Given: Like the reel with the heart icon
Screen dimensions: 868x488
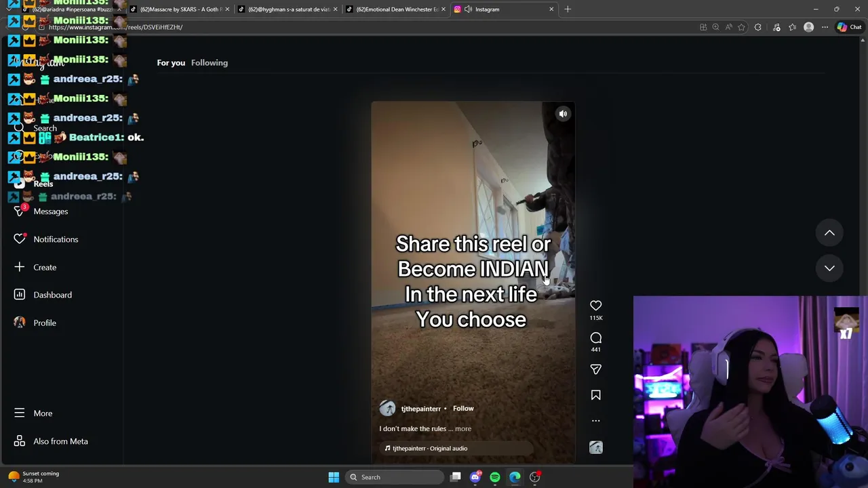Looking at the screenshot, I should 595,306.
